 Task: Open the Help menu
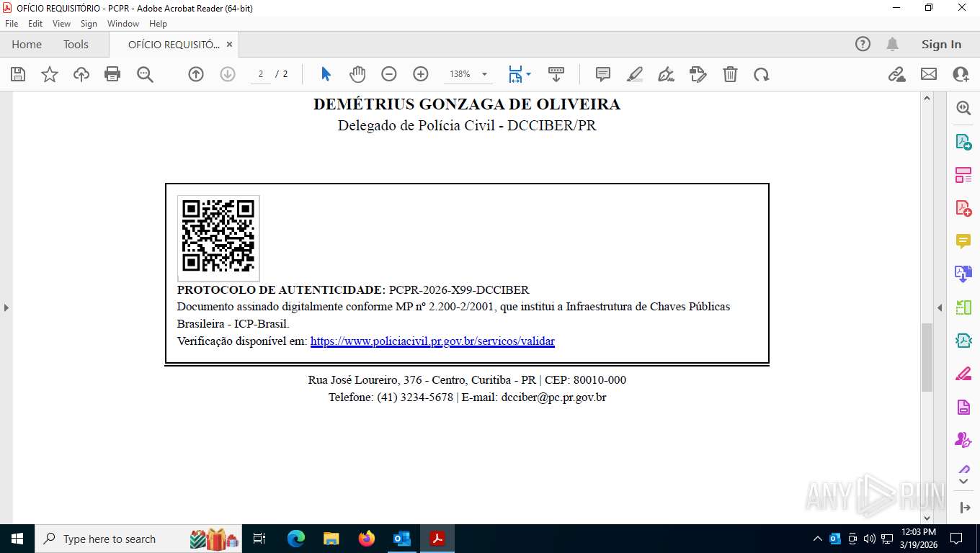click(158, 24)
